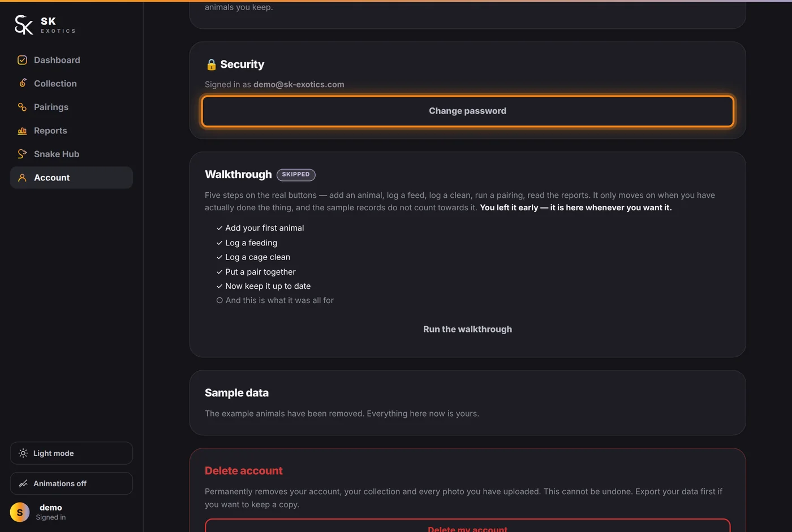Click the 'Signed in' status under demo

51,517
